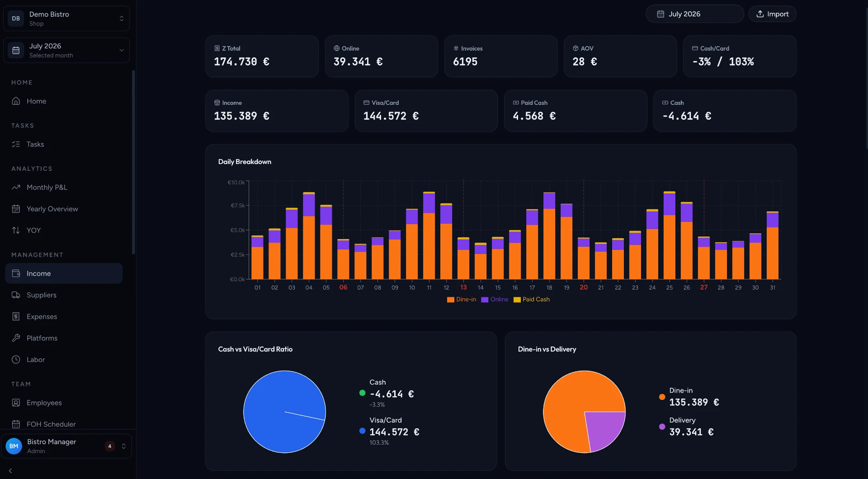This screenshot has height=479, width=868.
Task: Open the Expenses section
Action: pyautogui.click(x=64, y=316)
